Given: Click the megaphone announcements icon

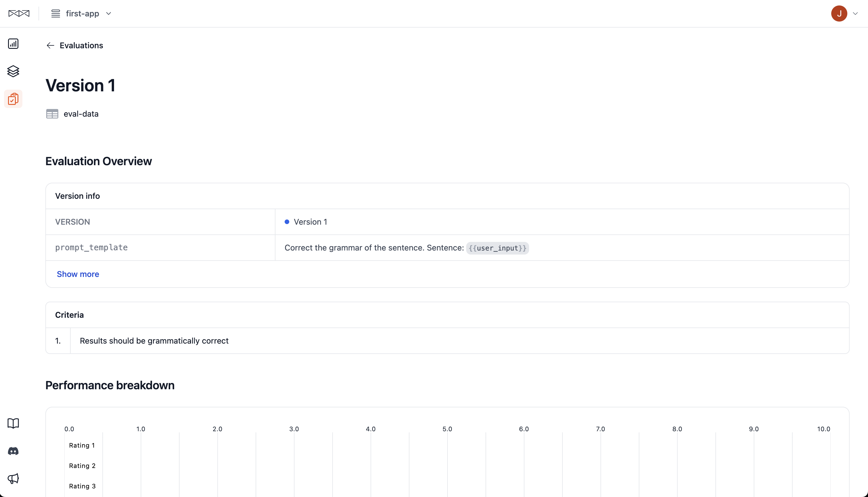Looking at the screenshot, I should point(13,479).
